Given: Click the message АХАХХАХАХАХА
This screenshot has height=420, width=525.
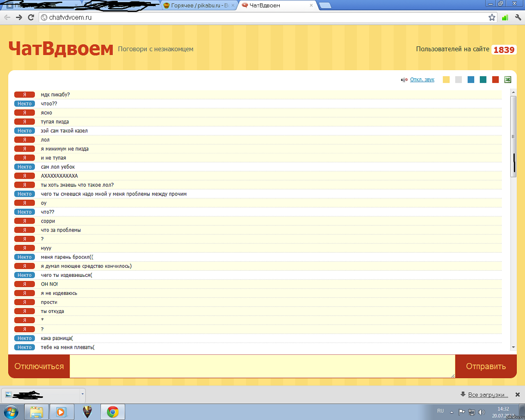Looking at the screenshot, I should coord(59,176).
